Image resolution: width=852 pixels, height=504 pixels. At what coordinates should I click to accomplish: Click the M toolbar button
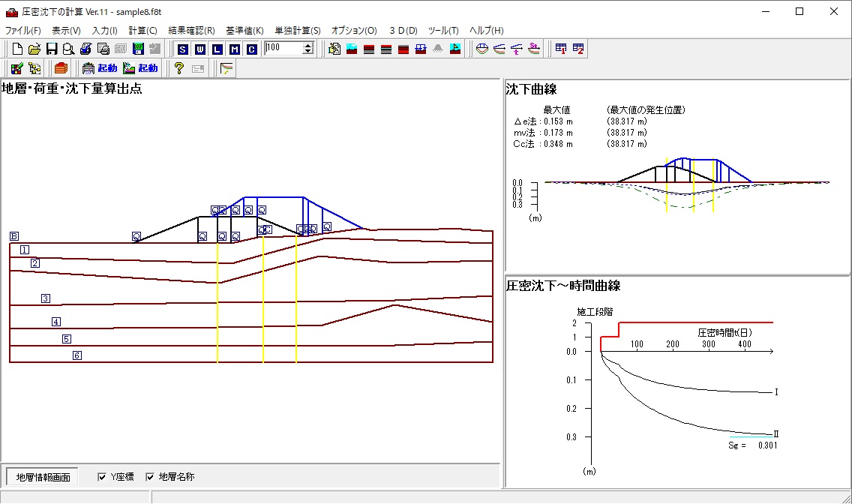click(235, 49)
